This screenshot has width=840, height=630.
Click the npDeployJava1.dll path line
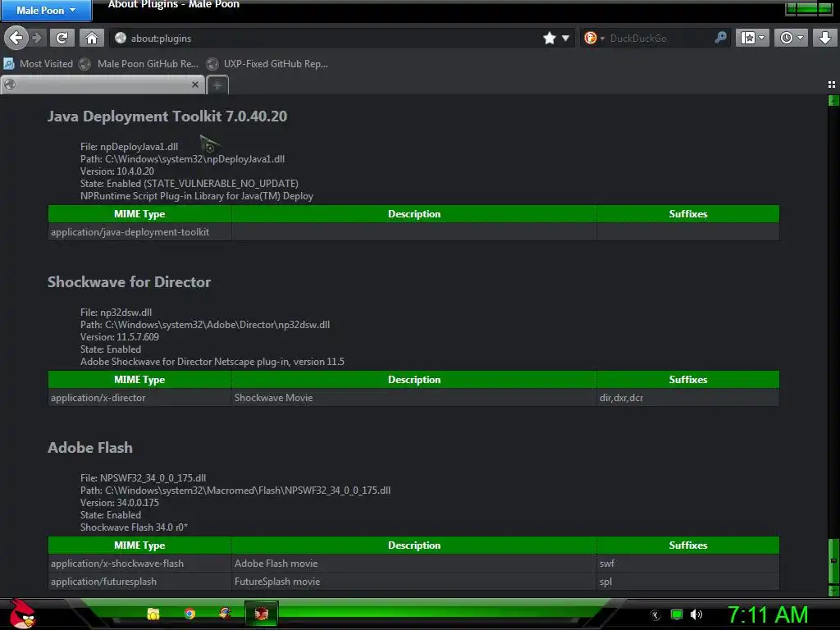point(182,158)
